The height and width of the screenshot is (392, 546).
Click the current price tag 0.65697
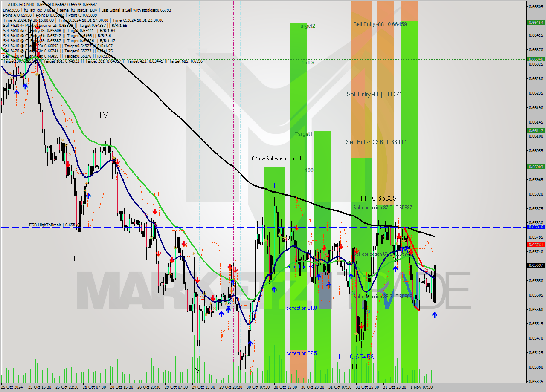click(x=536, y=265)
